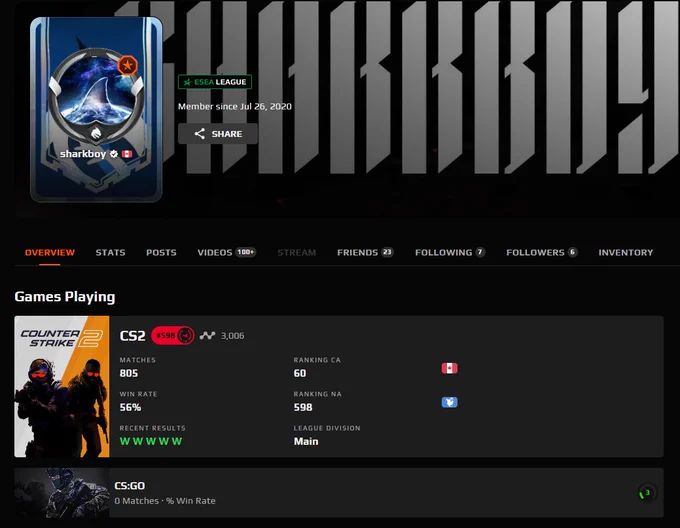Click the verified checkmark beside sharkboy

[x=114, y=154]
